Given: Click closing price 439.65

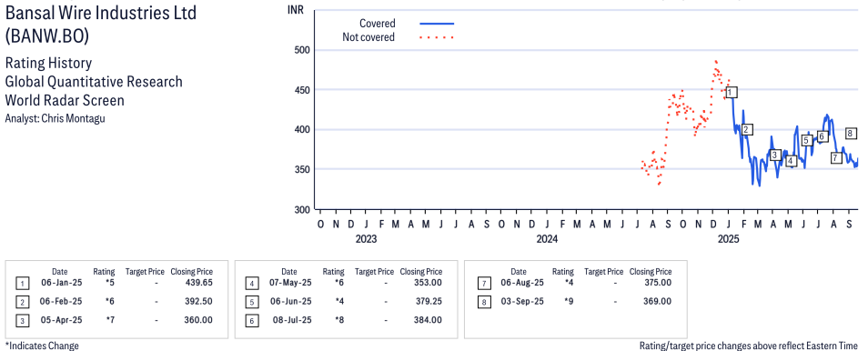Looking at the screenshot, I should [x=198, y=283].
